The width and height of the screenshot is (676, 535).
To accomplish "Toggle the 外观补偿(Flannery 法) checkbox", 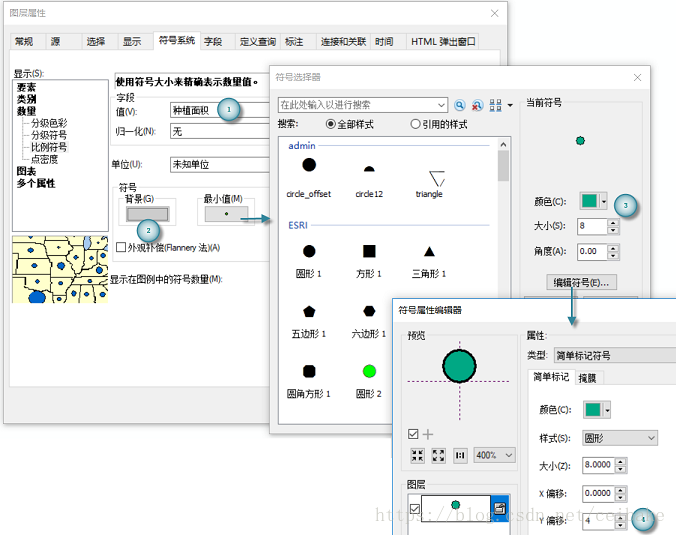I will 121,247.
